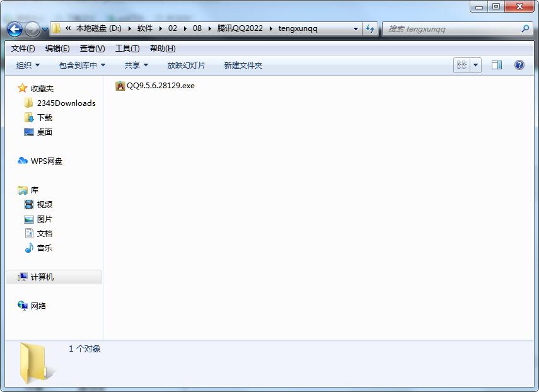539x392 pixels.
Task: Open view options dropdown arrow
Action: coord(476,65)
